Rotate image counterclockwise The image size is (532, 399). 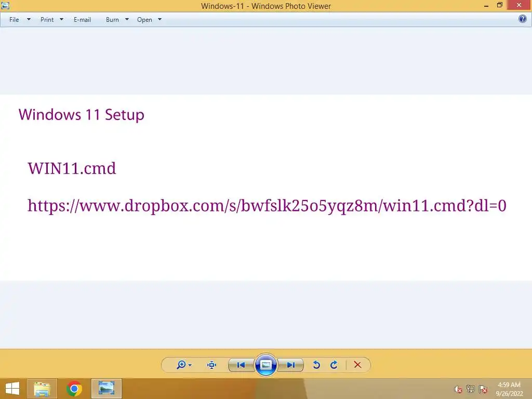click(x=316, y=365)
